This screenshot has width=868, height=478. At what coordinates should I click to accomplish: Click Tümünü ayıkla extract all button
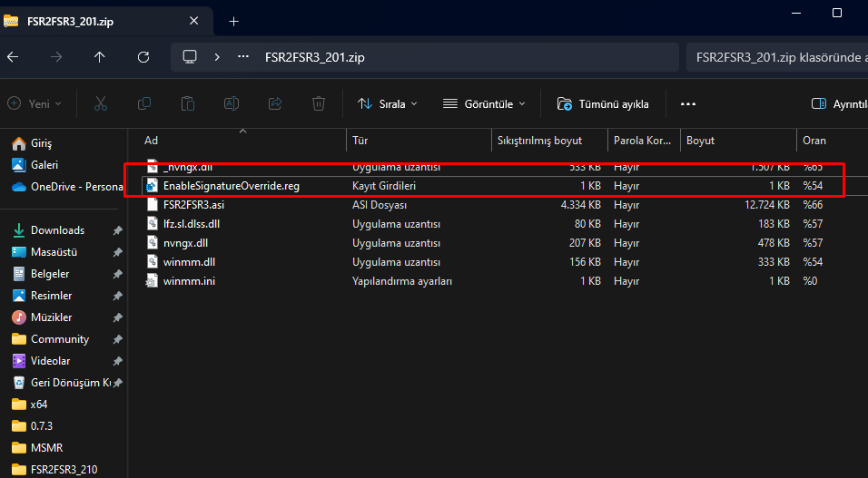[x=603, y=103]
